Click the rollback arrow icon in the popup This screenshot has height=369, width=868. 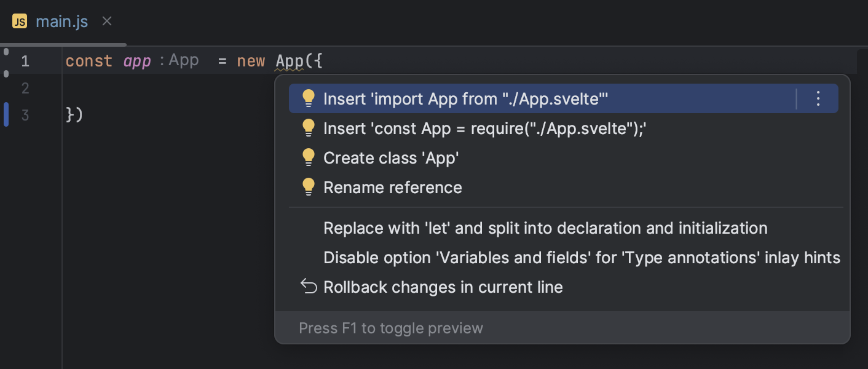tap(308, 287)
